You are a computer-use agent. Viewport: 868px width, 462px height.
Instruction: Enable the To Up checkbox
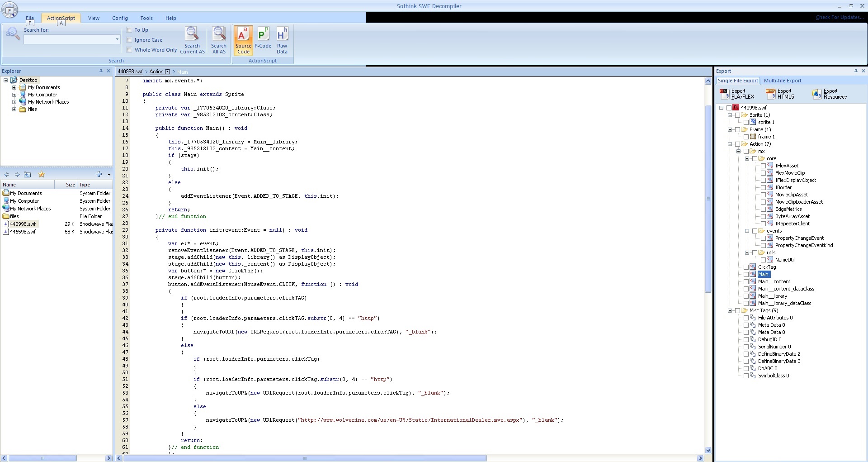129,30
